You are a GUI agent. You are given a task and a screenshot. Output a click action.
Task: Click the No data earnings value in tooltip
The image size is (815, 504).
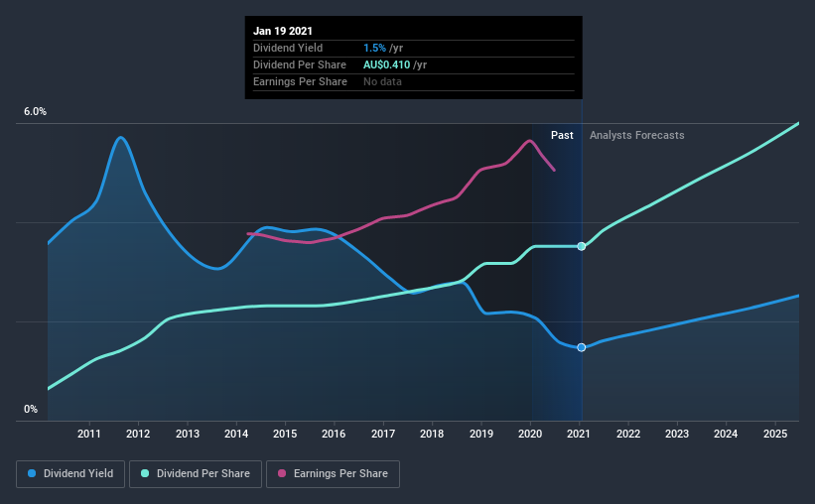pos(382,81)
